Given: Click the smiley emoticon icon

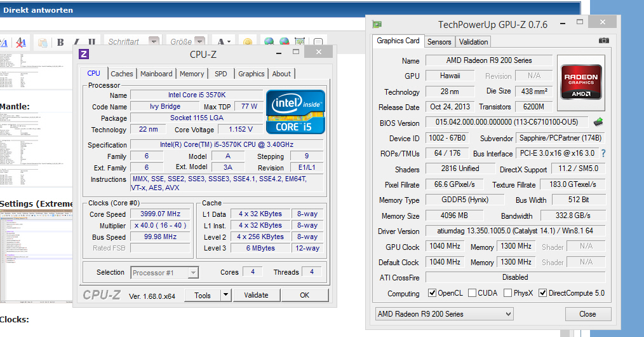Looking at the screenshot, I should coord(248,42).
